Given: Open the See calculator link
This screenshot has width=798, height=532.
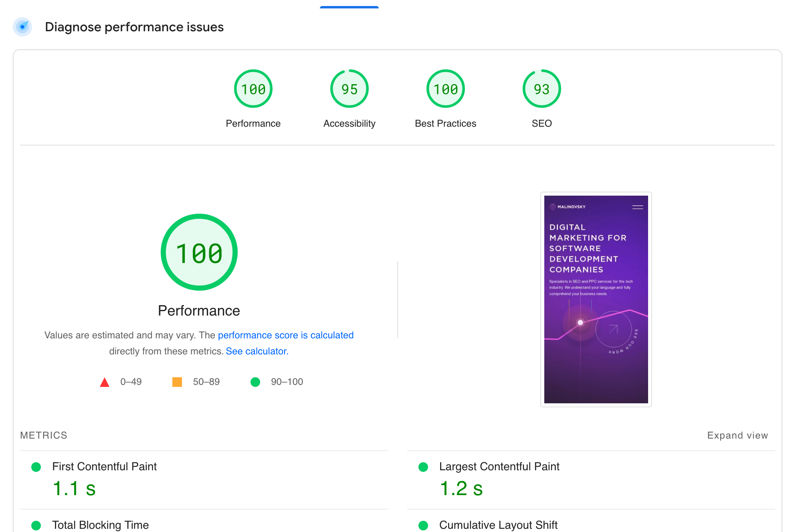Looking at the screenshot, I should pyautogui.click(x=257, y=351).
